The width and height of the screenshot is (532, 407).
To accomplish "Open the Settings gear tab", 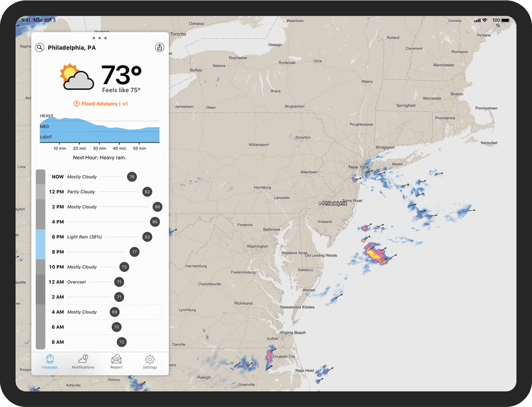I will point(150,361).
